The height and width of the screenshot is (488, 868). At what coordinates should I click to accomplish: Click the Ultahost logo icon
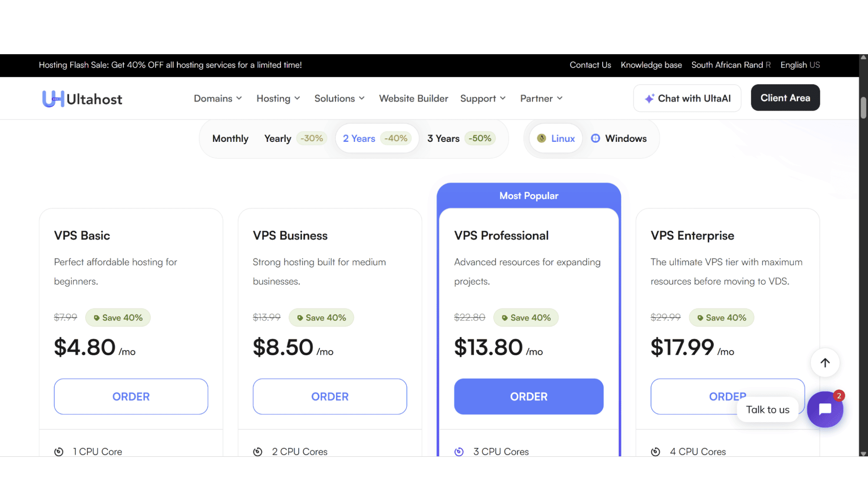point(53,98)
